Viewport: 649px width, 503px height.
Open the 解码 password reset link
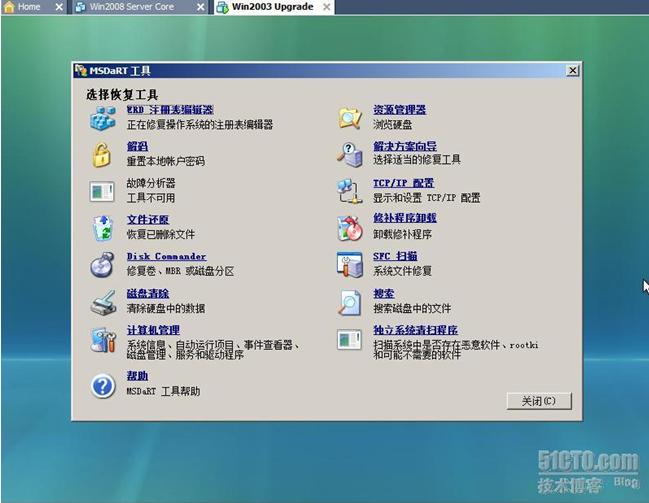pyautogui.click(x=137, y=146)
